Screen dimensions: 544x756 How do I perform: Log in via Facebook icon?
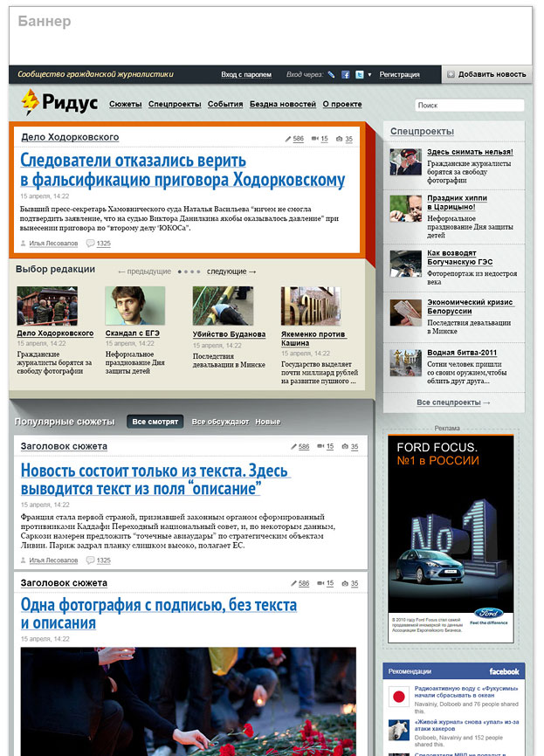tap(346, 75)
